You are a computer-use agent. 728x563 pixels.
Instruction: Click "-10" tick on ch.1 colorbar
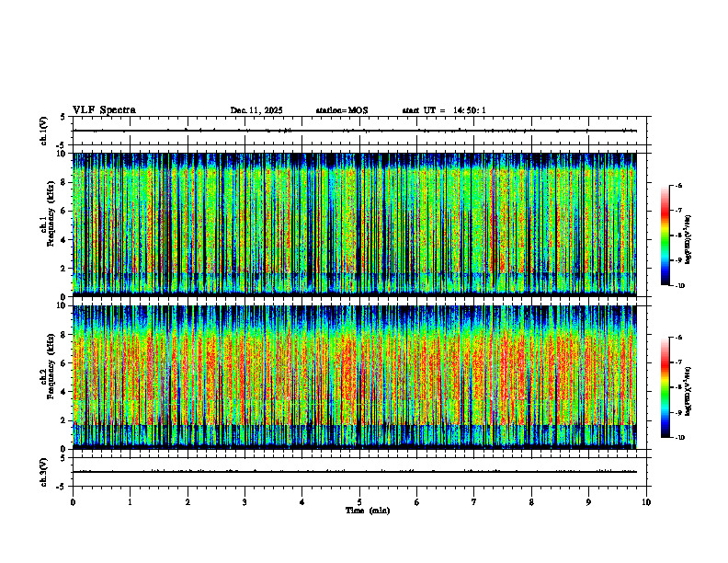click(678, 286)
